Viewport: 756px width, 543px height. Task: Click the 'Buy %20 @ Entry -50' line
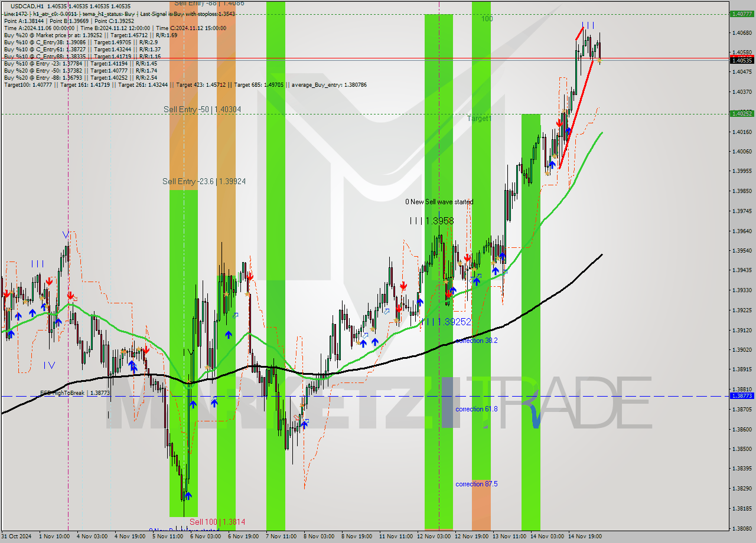click(x=80, y=70)
